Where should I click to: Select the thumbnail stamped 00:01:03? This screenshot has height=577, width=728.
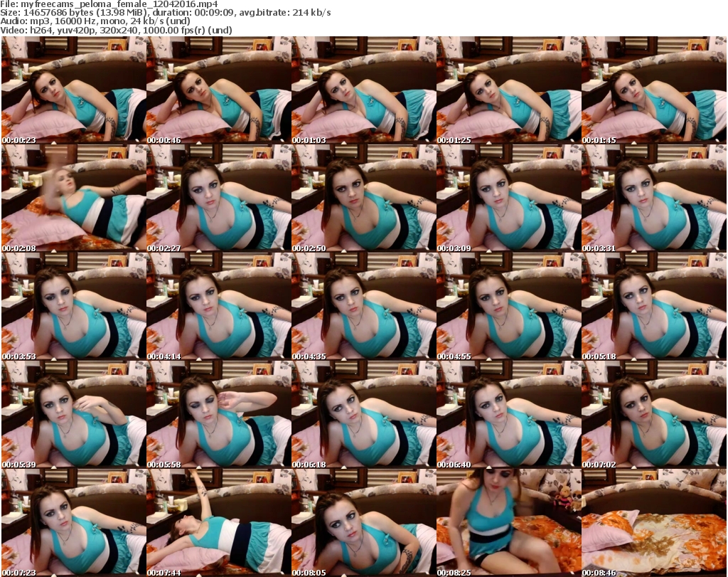tap(364, 90)
